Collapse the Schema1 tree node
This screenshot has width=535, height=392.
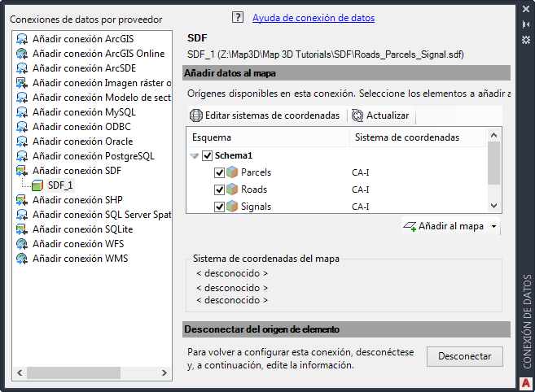point(195,155)
